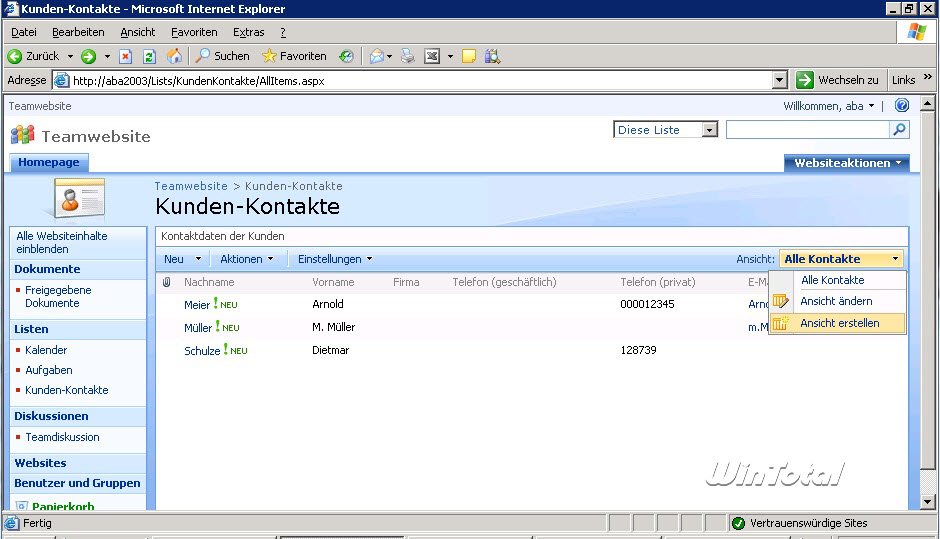This screenshot has height=539, width=940.
Task: Click the magnifier search icon beside search box
Action: click(x=899, y=130)
